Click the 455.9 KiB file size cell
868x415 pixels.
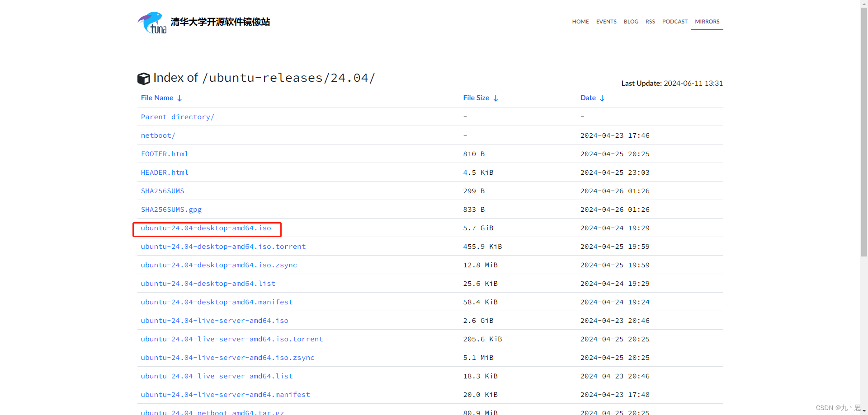tap(482, 247)
